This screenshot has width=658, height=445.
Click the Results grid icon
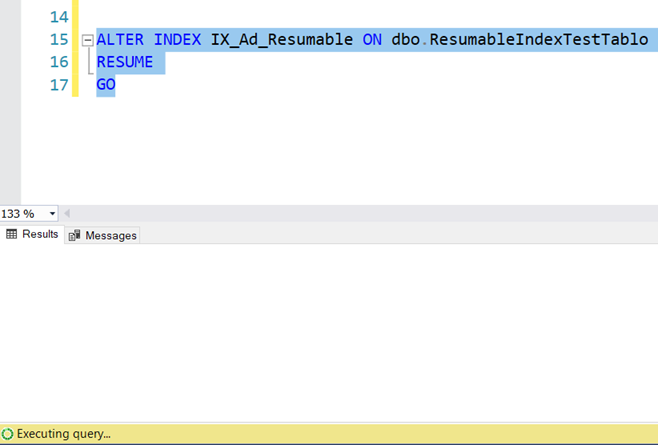coord(12,234)
